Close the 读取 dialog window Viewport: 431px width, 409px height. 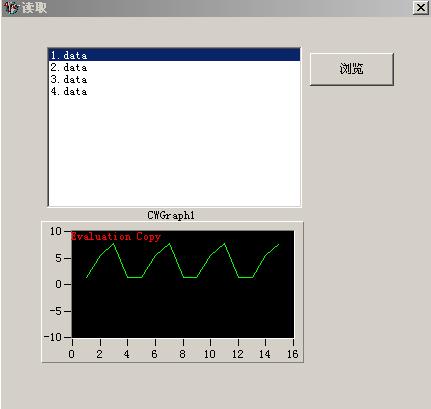point(421,7)
